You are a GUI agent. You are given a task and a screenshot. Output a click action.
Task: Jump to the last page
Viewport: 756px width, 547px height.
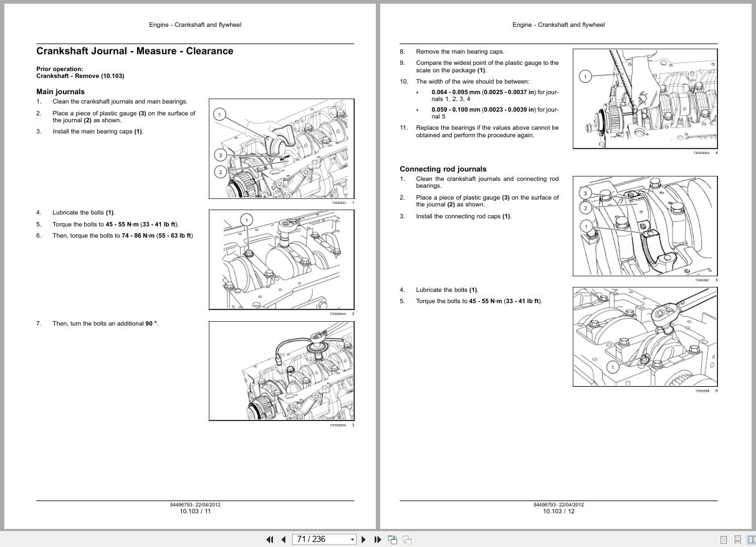[x=377, y=539]
